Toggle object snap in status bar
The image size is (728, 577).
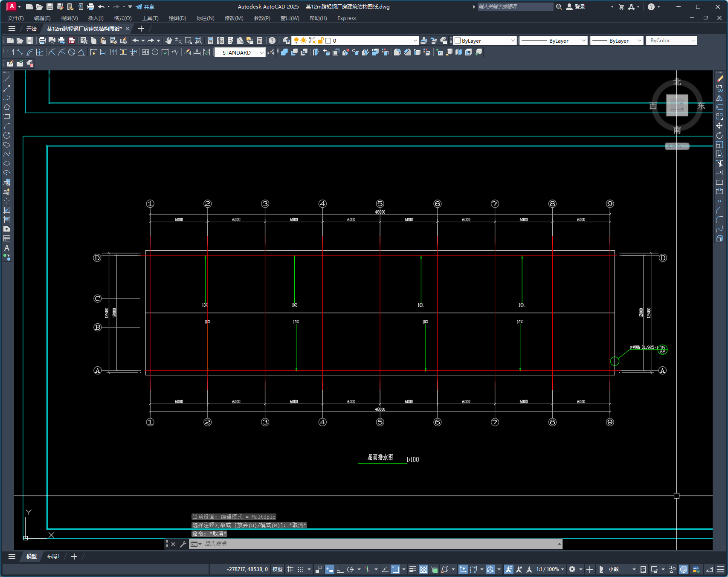coord(395,569)
